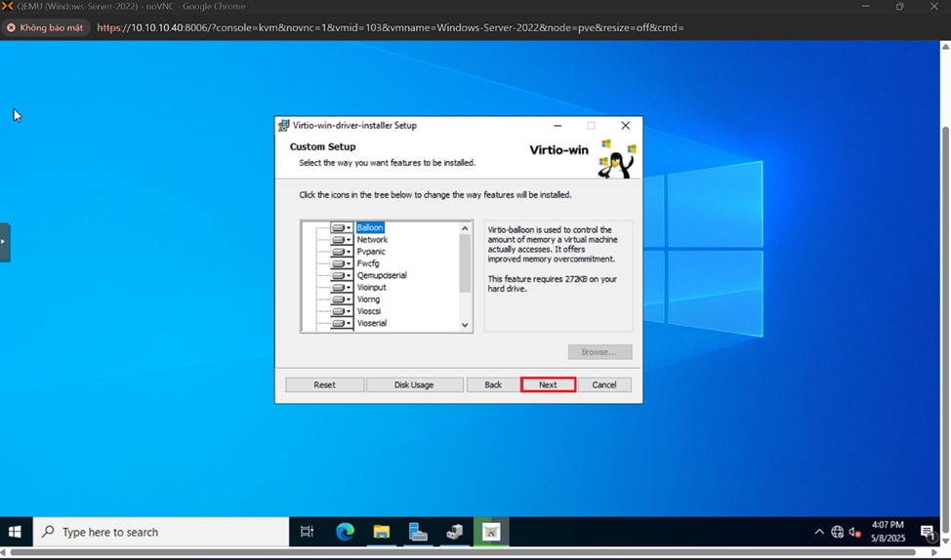Open the Windows Start menu
The width and height of the screenshot is (951, 560).
click(x=15, y=532)
